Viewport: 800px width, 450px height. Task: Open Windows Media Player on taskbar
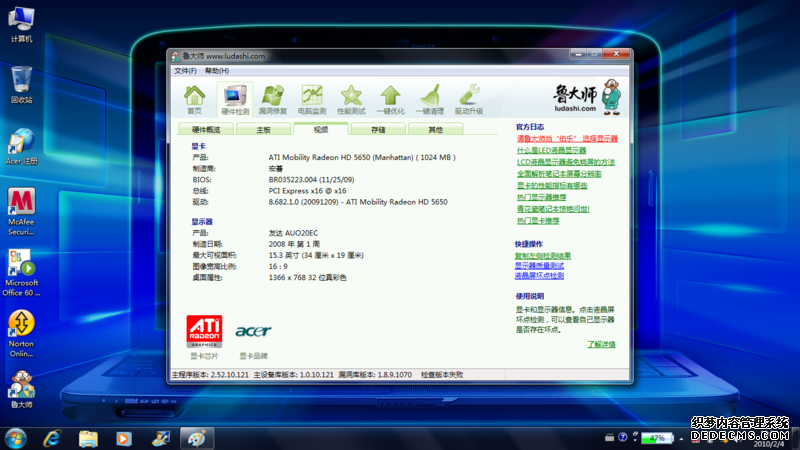[x=123, y=439]
